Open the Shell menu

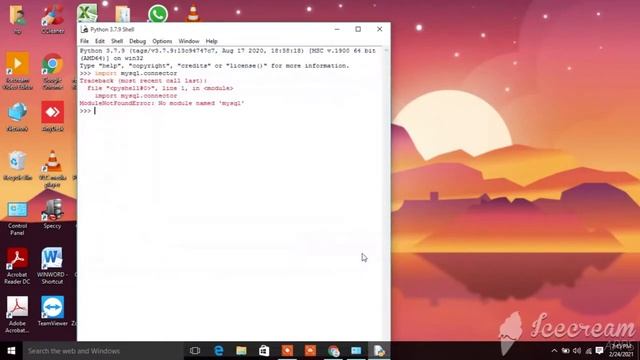tap(117, 41)
